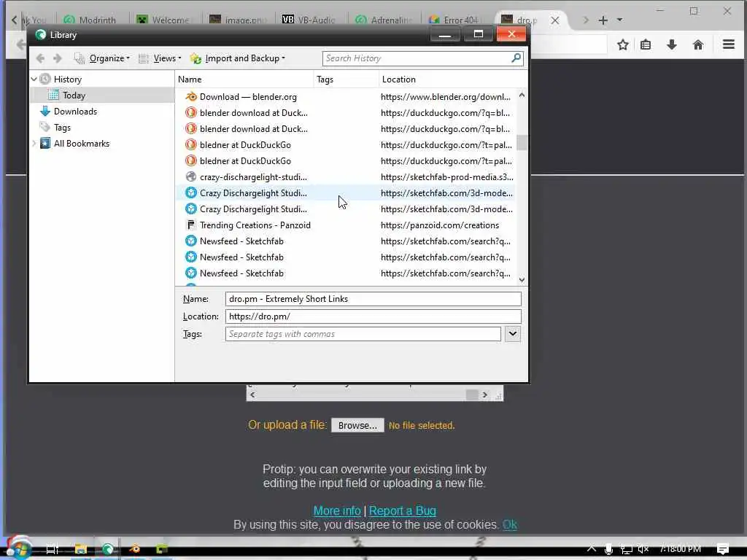Select Today in History tree
747x560 pixels.
point(74,96)
